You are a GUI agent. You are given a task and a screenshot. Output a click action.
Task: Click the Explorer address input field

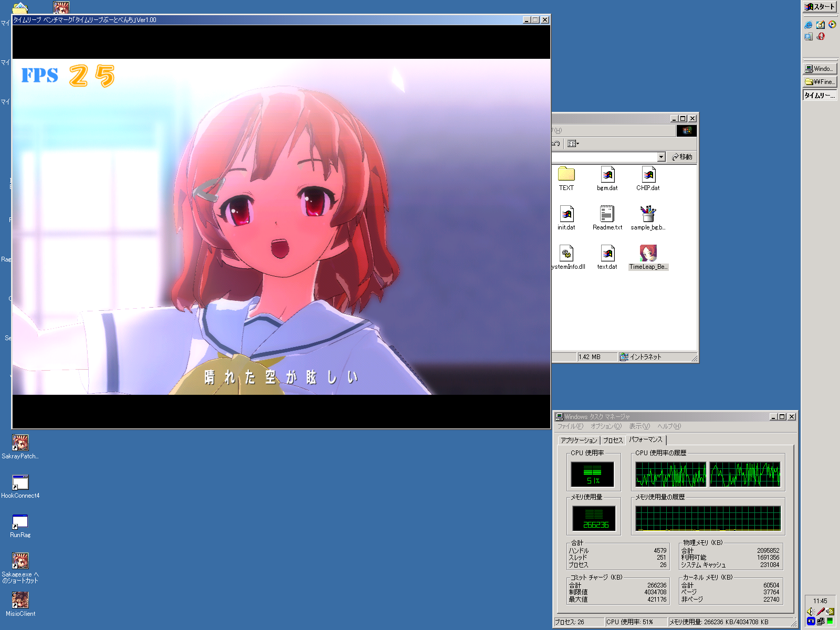604,157
